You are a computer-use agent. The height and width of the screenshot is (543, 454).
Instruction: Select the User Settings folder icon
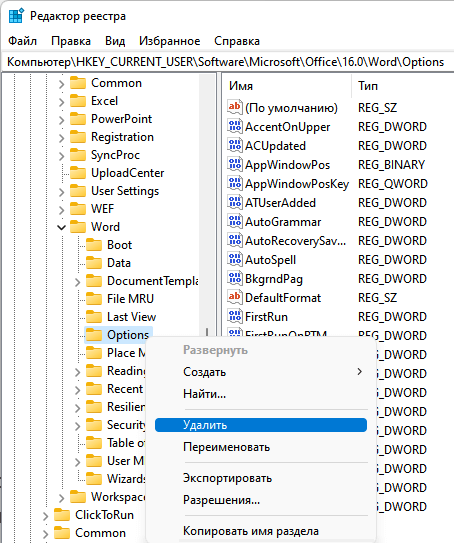(x=78, y=191)
